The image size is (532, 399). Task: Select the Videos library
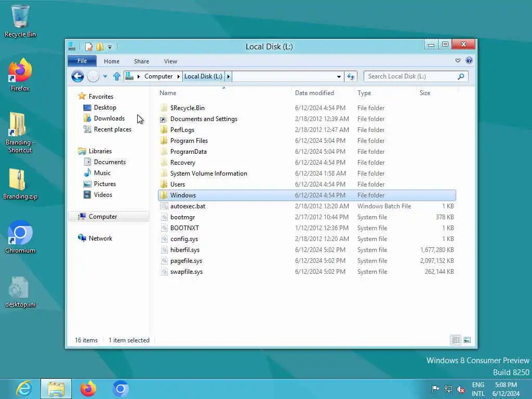point(103,194)
